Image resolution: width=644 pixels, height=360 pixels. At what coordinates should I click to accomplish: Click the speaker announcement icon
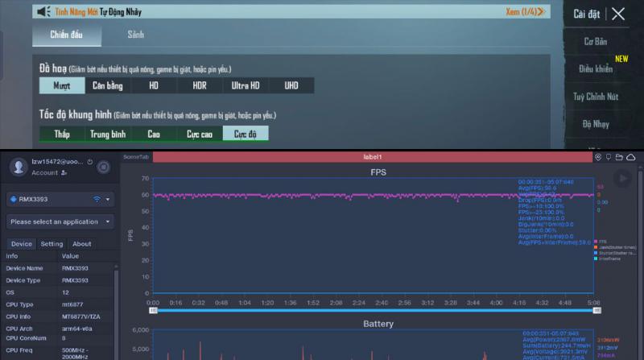point(43,11)
